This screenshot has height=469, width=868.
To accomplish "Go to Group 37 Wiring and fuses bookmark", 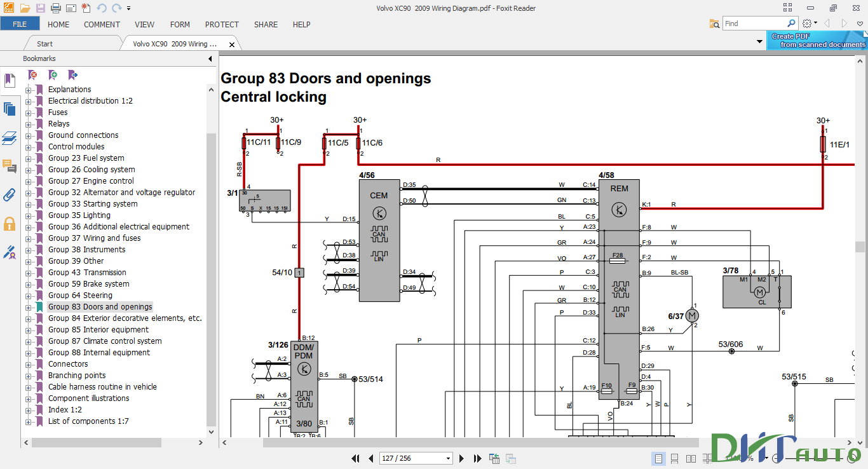I will [95, 238].
